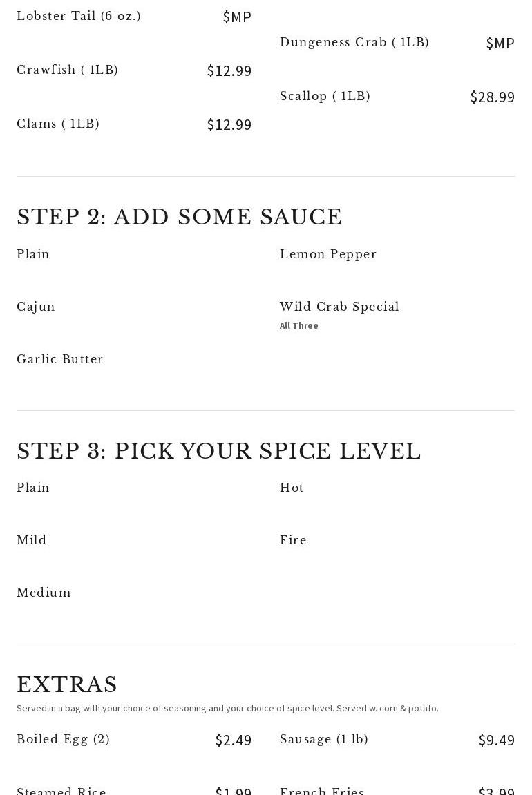This screenshot has width=532, height=795.
Task: Click the Step 2: Add Some Sauce heading
Action: coord(180,218)
